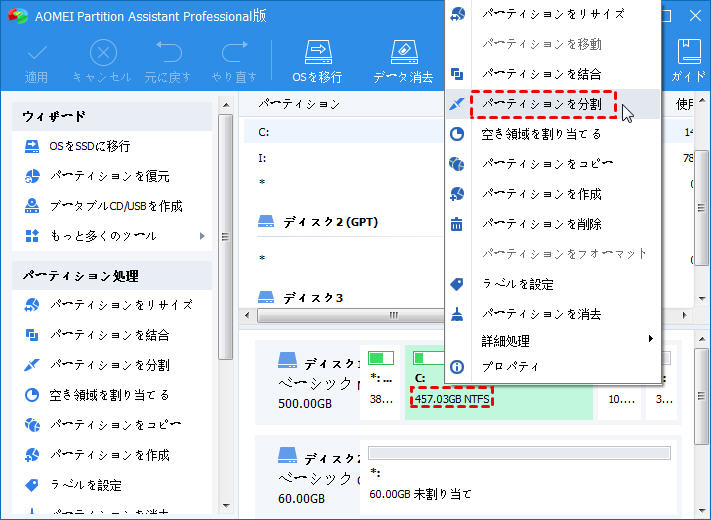Choose 空き領域を割り当てる in context menu
Viewport: 711px width, 520px height.
(x=553, y=134)
